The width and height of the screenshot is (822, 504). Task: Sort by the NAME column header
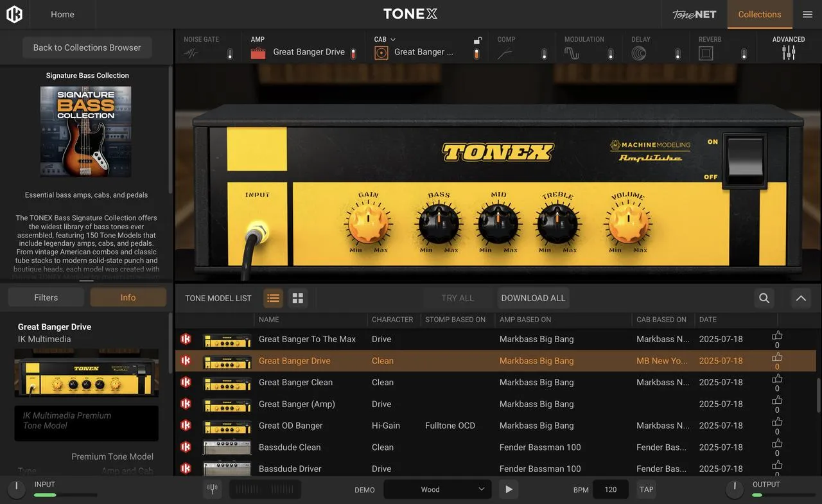coord(269,319)
